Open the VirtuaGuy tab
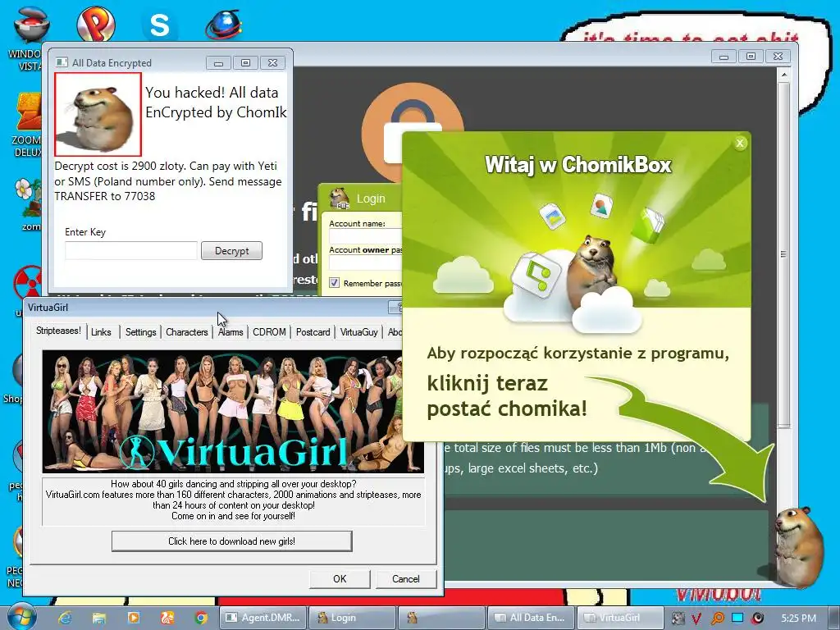Screen dimensions: 840x630 click(x=359, y=332)
